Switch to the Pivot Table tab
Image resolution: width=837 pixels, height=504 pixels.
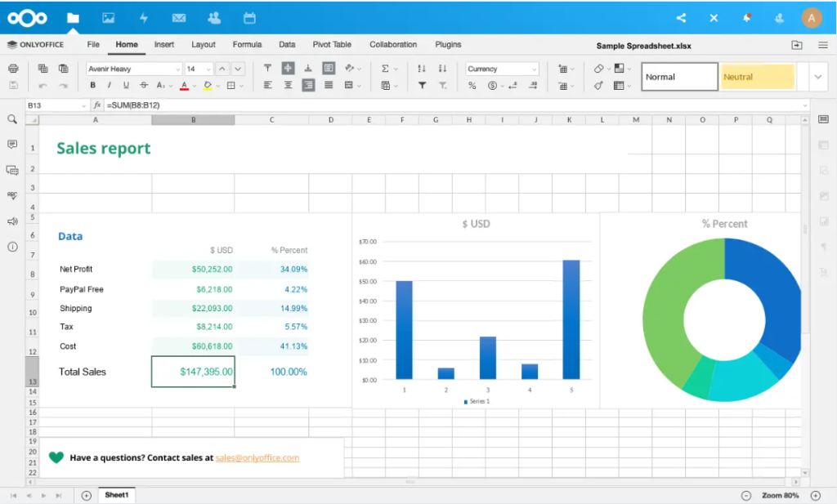pos(332,45)
